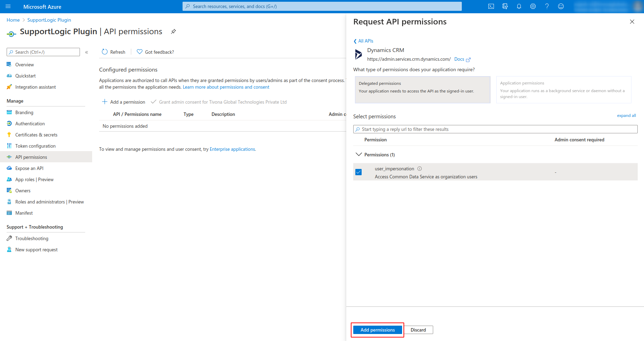644x341 pixels.
Task: Focus the permissions filter search box
Action: [x=495, y=129]
